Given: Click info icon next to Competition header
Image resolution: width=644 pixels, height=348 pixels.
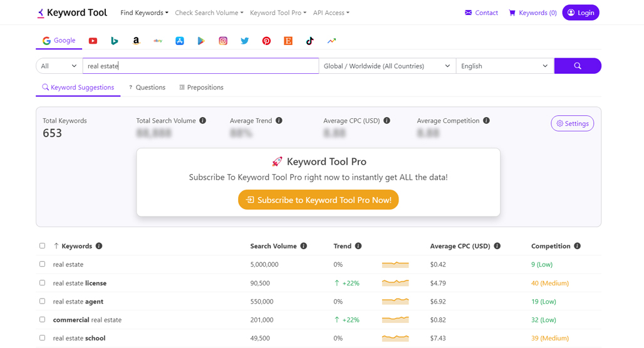Looking at the screenshot, I should point(578,246).
